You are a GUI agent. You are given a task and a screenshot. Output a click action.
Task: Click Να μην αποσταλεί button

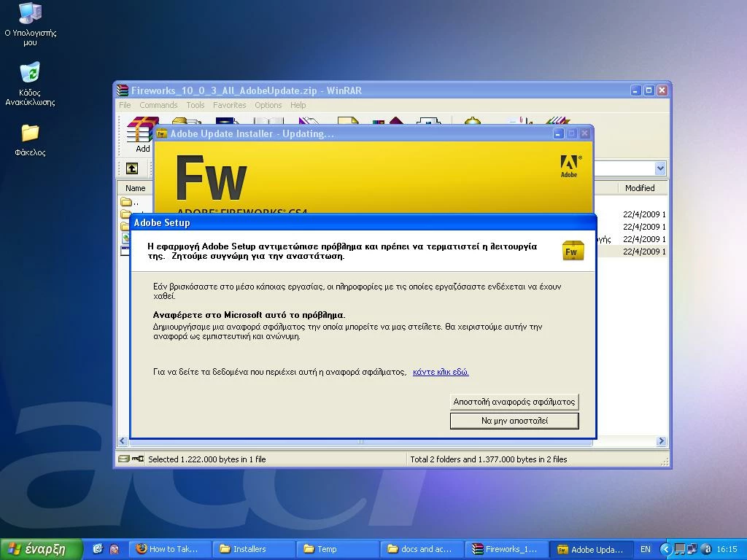tap(514, 421)
